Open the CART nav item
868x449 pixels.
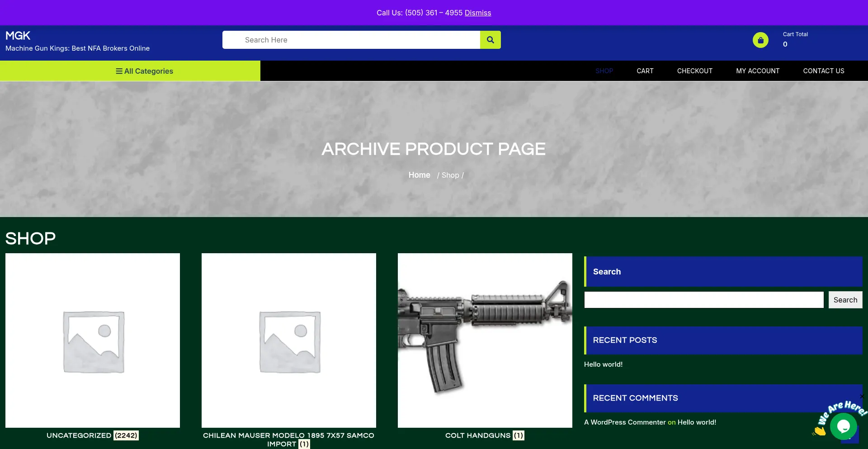[645, 71]
